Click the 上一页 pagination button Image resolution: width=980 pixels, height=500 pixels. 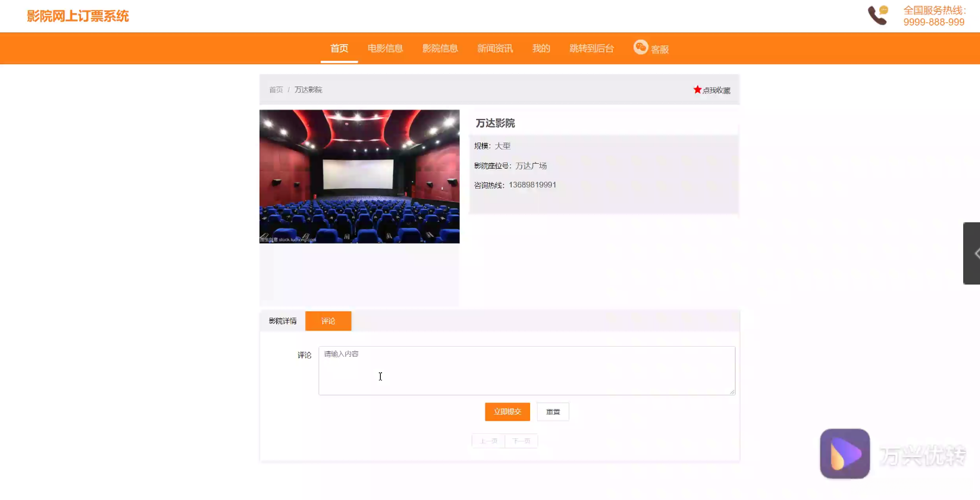[488, 441]
